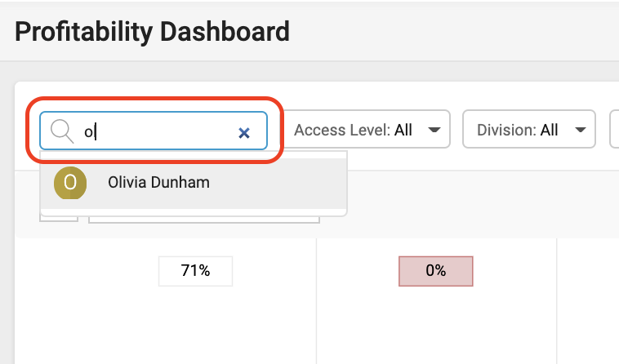619x364 pixels.
Task: Click the Access Level dropdown arrow
Action: tap(434, 130)
